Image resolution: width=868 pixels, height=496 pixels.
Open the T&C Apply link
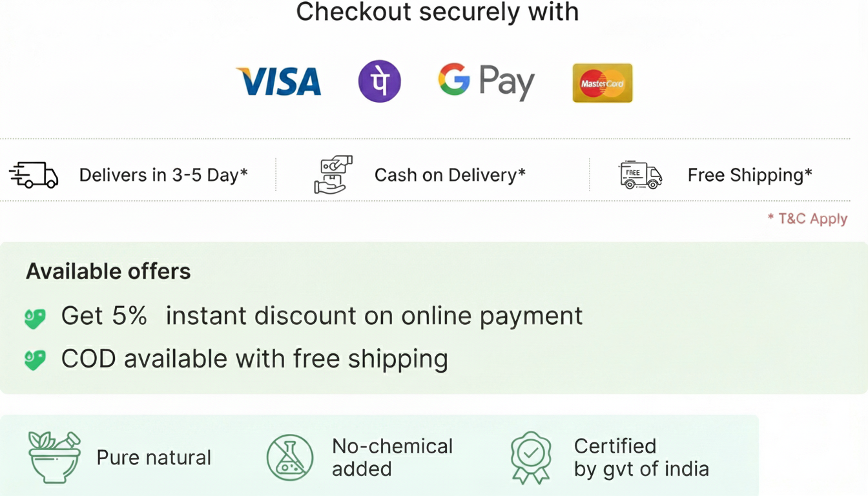point(807,219)
